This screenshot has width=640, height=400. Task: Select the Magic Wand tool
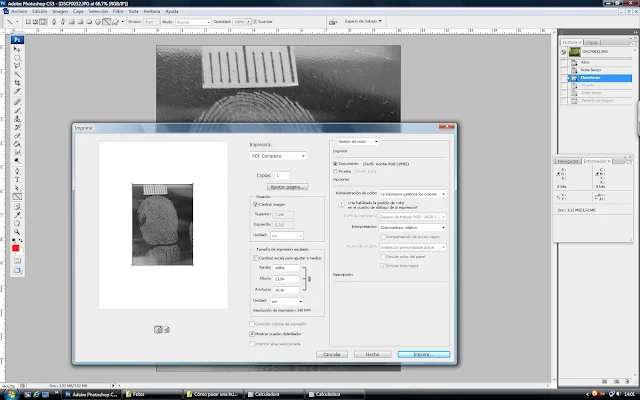click(x=17, y=74)
